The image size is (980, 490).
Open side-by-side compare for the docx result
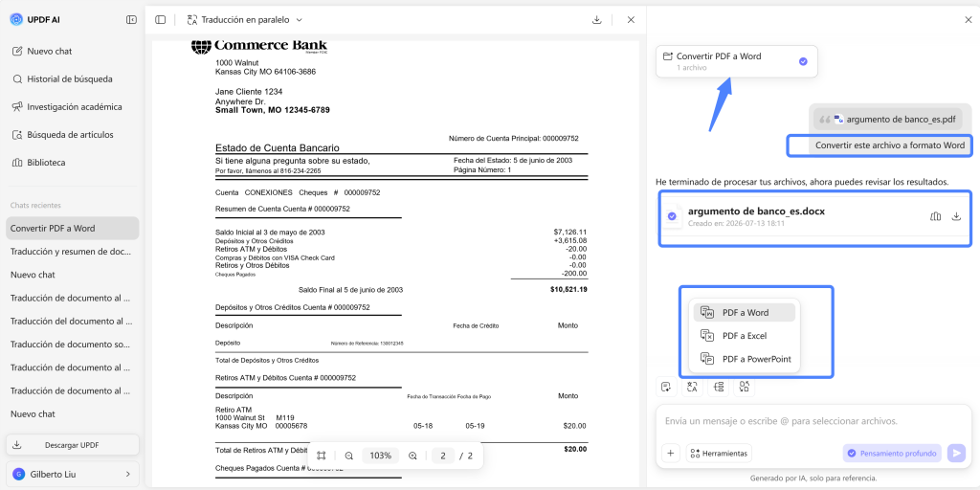[x=936, y=216]
